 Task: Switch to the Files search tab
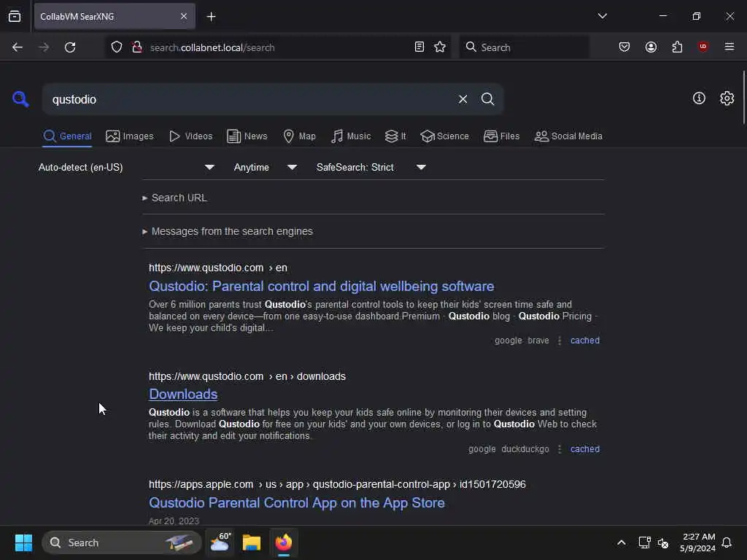(x=501, y=136)
